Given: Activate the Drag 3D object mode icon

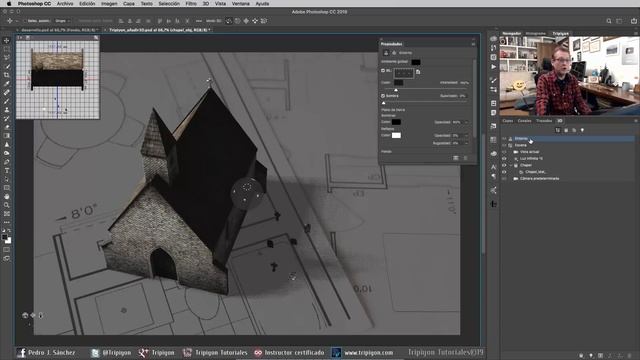Looking at the screenshot, I should coord(246,21).
